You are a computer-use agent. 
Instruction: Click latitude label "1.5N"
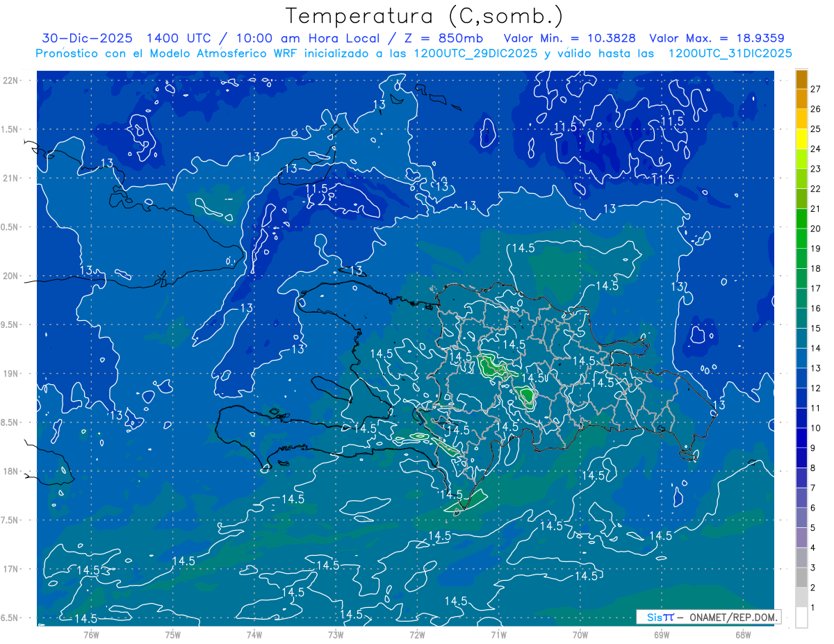(10, 129)
